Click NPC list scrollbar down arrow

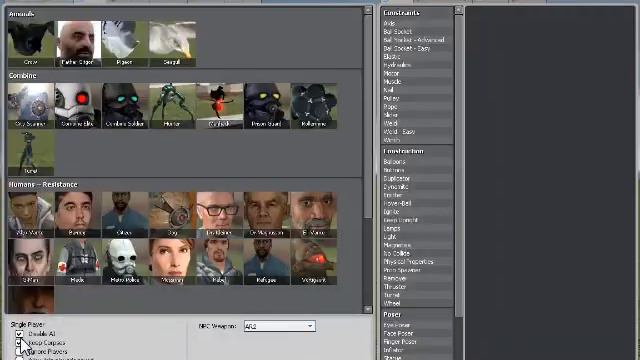point(368,309)
